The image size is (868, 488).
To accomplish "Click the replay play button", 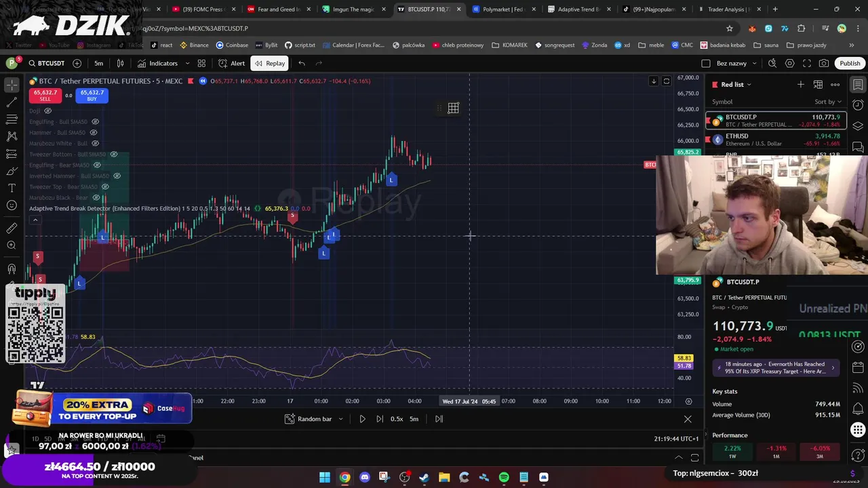I will point(362,419).
